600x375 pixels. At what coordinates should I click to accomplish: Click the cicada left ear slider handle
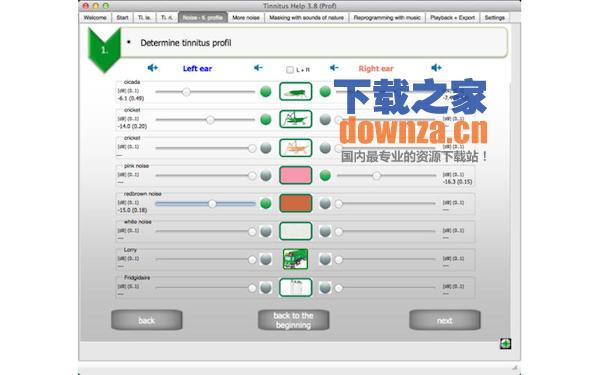[x=186, y=92]
